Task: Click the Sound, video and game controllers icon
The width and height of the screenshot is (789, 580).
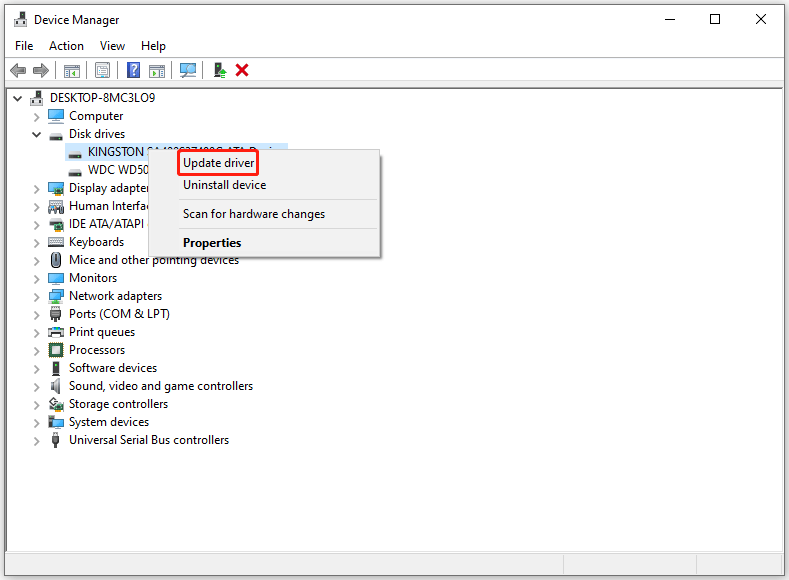Action: [x=55, y=386]
